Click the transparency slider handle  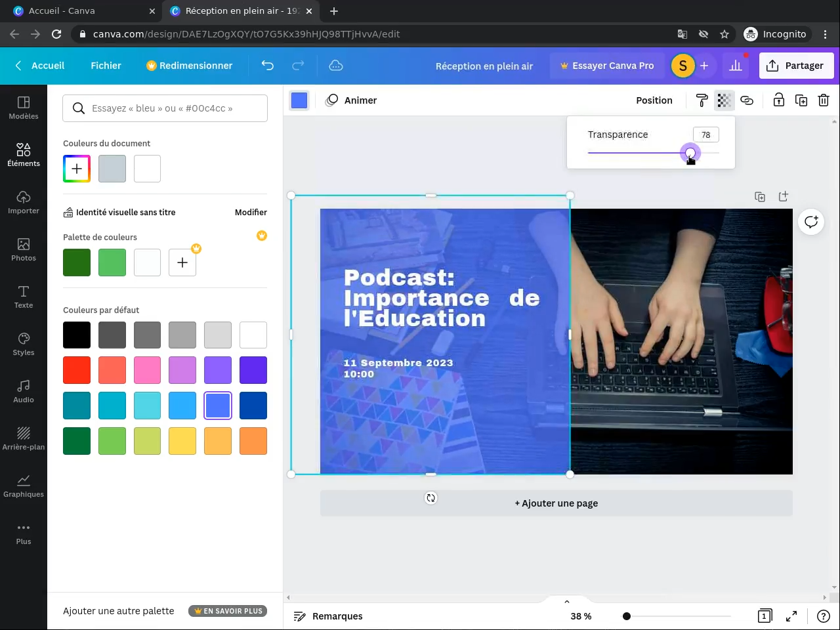[x=690, y=153]
